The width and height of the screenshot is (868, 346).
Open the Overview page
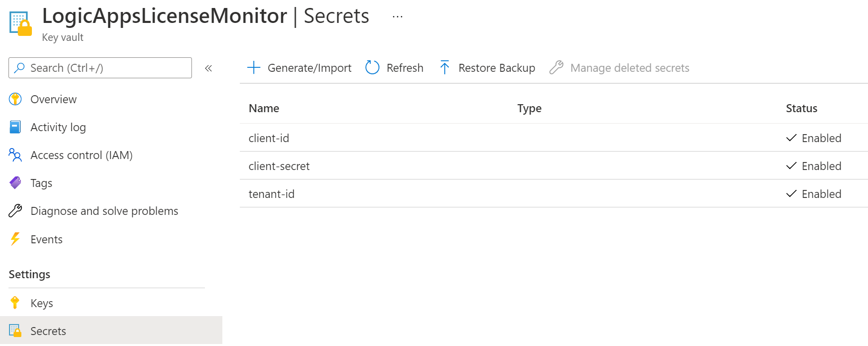(x=53, y=99)
